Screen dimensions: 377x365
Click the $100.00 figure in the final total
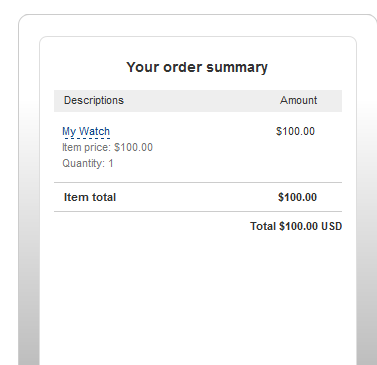click(298, 226)
